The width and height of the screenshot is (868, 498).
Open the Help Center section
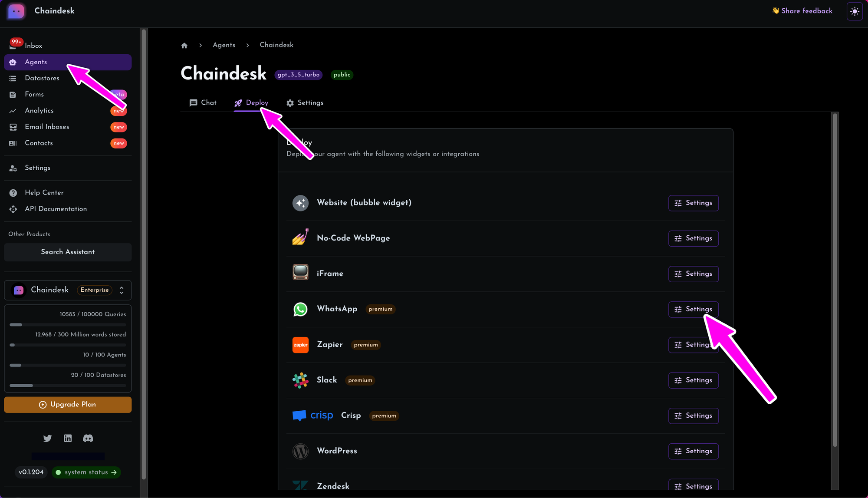pos(43,193)
